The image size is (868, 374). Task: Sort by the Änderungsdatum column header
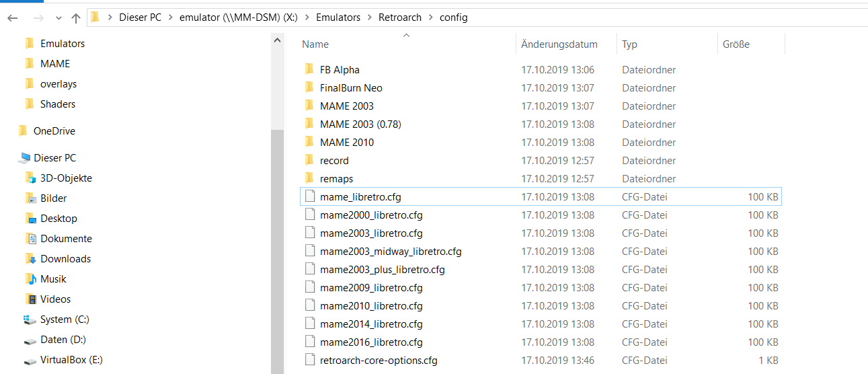tap(559, 44)
